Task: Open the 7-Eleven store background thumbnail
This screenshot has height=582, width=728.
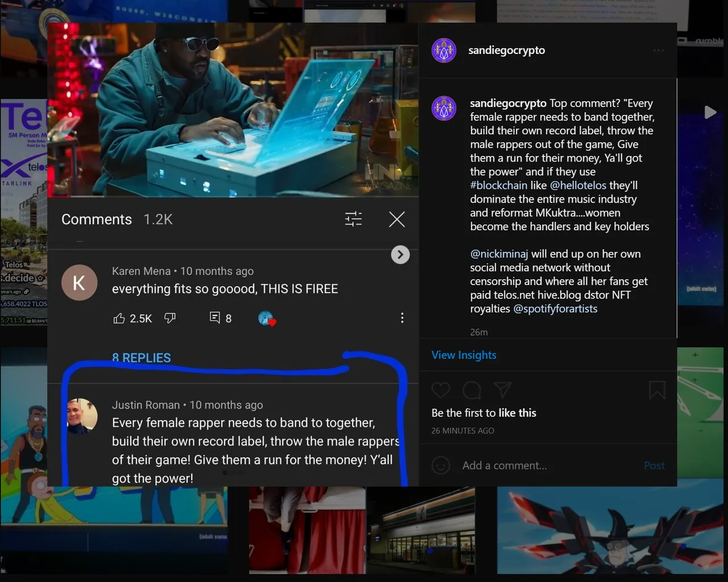Action: coord(421,530)
